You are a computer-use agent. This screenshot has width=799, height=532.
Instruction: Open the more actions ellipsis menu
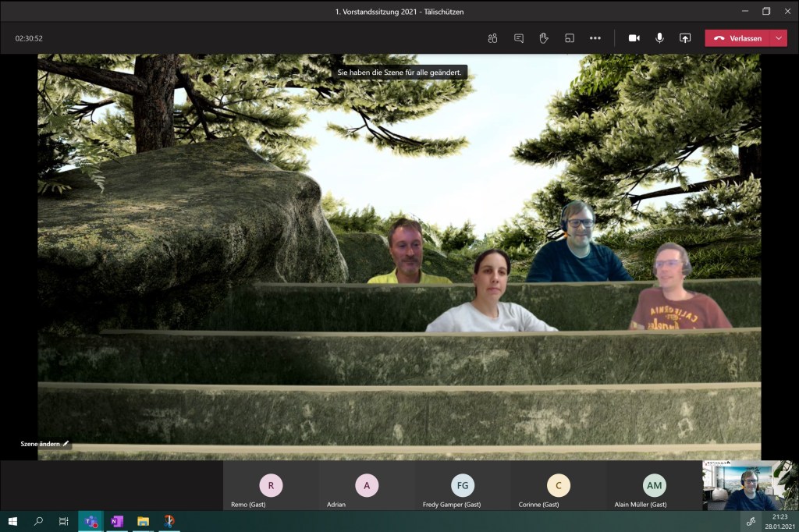coord(595,38)
